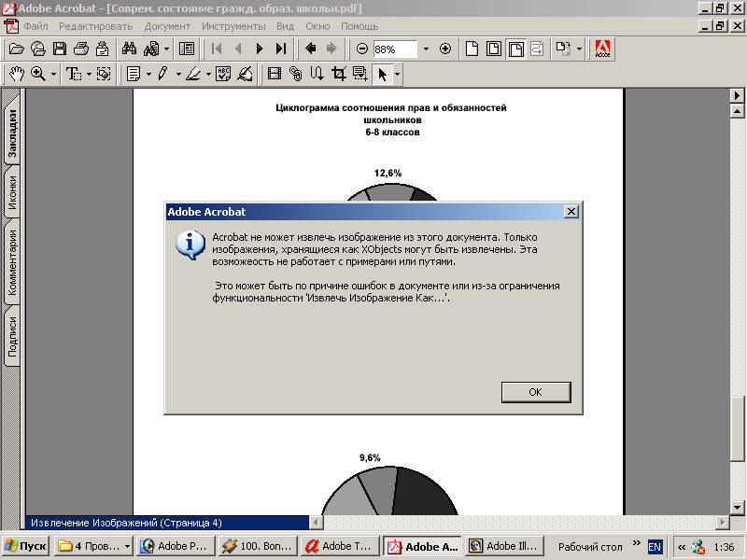Close the Adobe Acrobat message dialog
Screen dimensions: 747x560
coord(571,212)
